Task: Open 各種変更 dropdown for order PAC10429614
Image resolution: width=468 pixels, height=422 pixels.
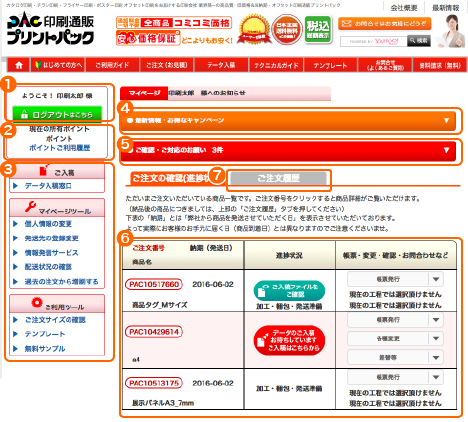Action: point(395,338)
